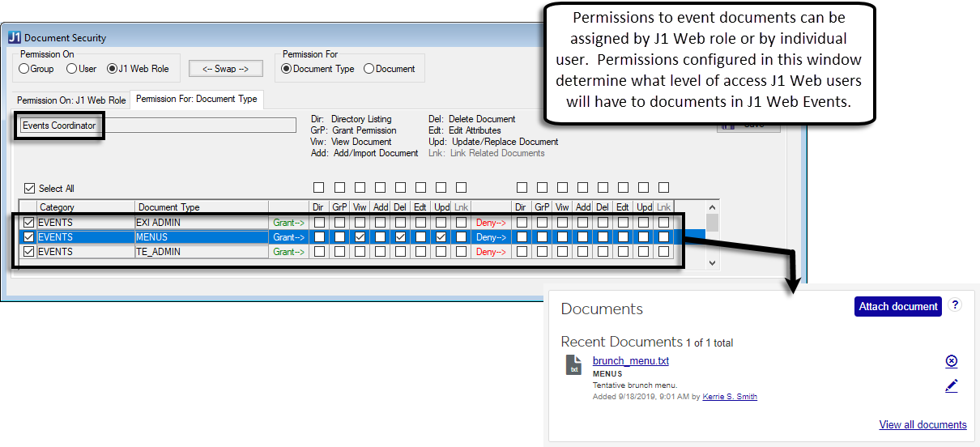This screenshot has height=447, width=980.
Task: Uncheck the row checkbox for EXI ADMIN
Action: coord(29,223)
